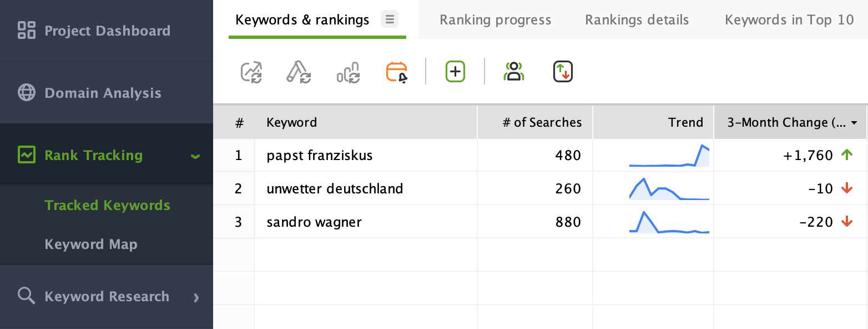Click the update search volume icon
The width and height of the screenshot is (868, 329).
pyautogui.click(x=349, y=72)
